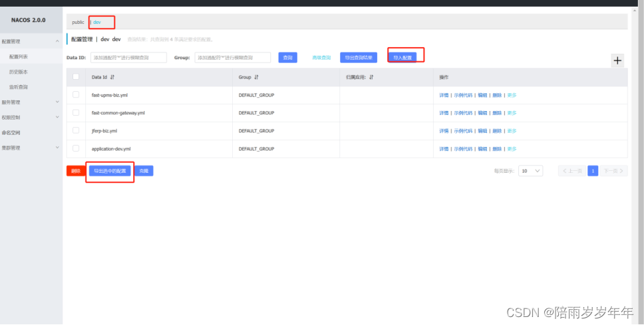Screen dimensions: 644x325
Task: Click 编辑 for fast-common-gateway.yml
Action: coord(482,113)
